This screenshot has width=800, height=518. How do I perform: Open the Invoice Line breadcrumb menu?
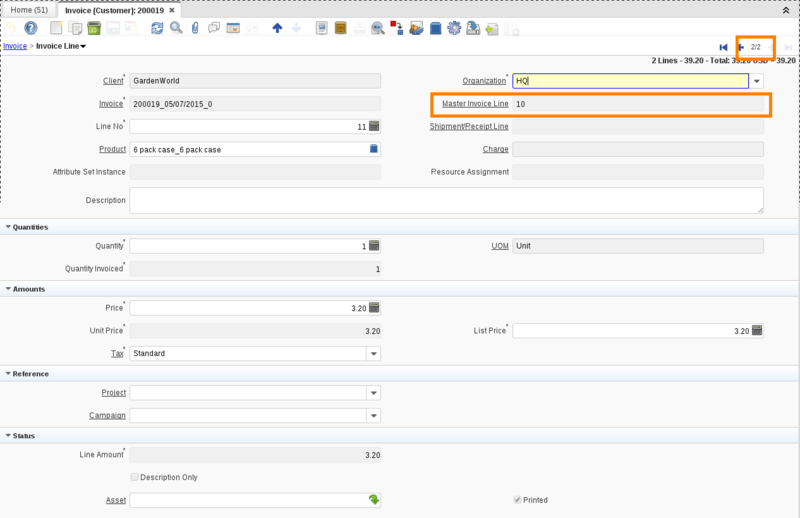61,46
